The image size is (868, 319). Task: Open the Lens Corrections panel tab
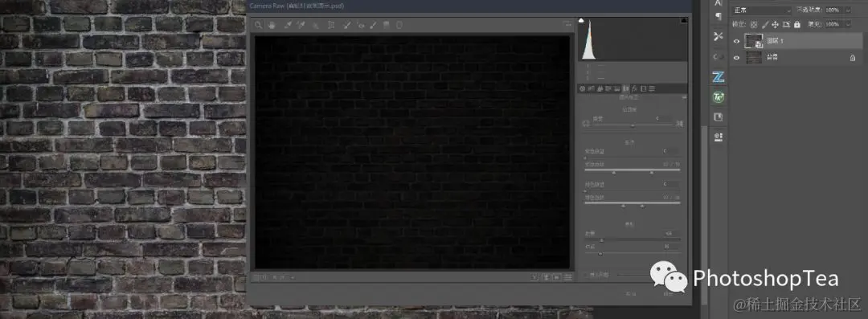[x=625, y=88]
